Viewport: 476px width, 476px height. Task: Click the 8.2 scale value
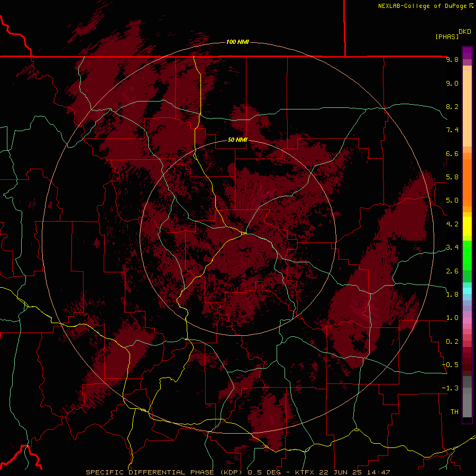coord(452,106)
